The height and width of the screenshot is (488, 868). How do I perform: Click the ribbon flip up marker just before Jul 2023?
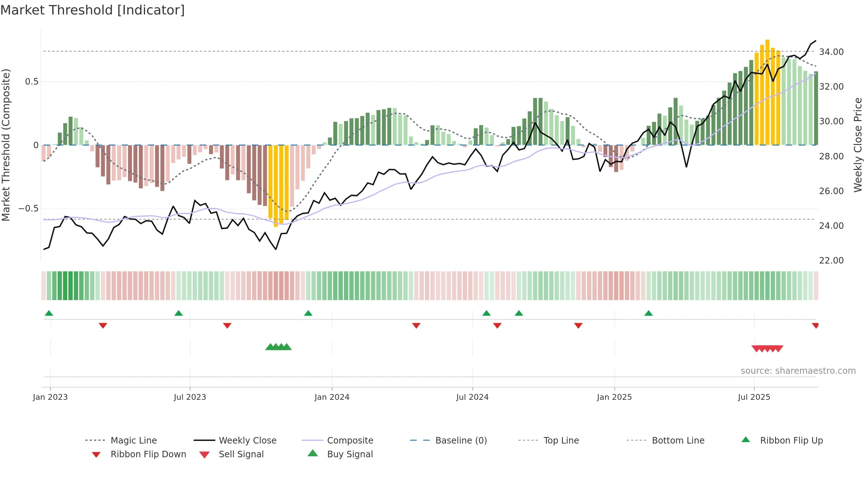tap(179, 313)
